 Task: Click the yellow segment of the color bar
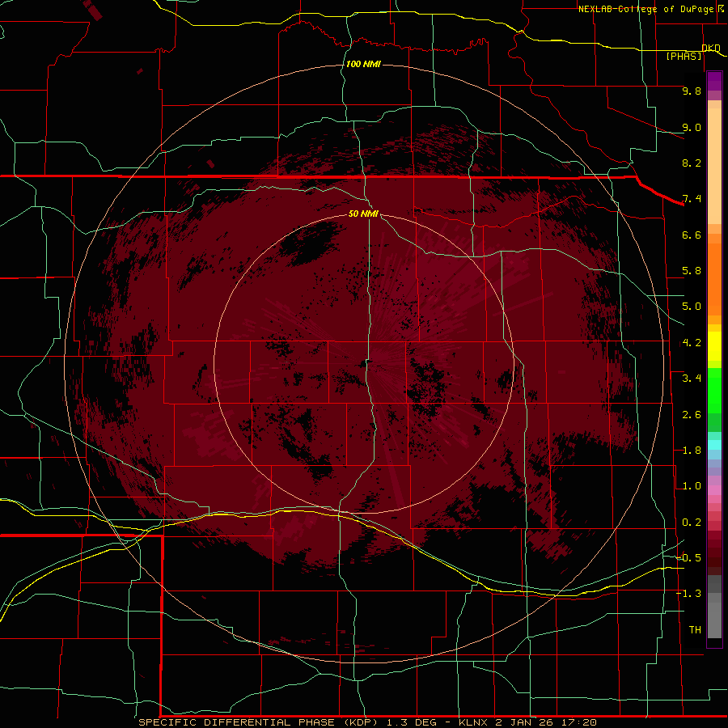pyautogui.click(x=714, y=346)
